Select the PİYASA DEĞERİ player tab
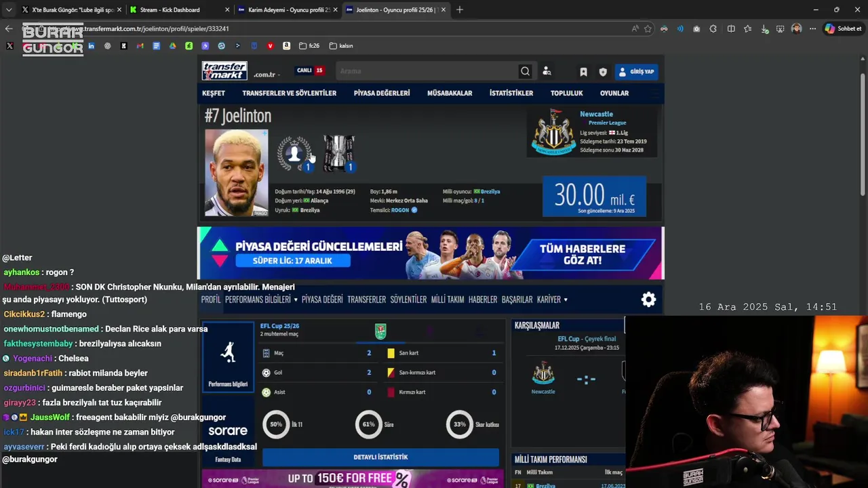The height and width of the screenshot is (488, 868). (x=322, y=300)
